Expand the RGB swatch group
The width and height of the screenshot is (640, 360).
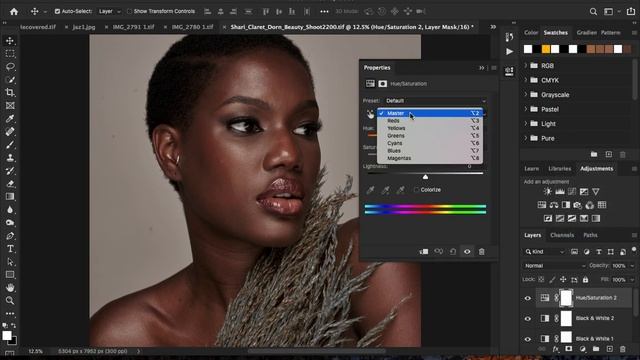tap(526, 65)
